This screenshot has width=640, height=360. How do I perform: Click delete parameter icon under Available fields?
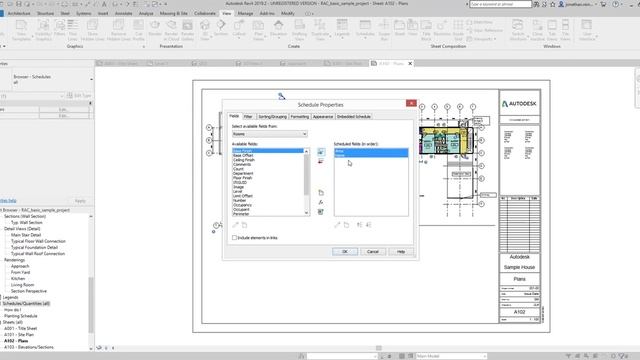[x=244, y=225]
